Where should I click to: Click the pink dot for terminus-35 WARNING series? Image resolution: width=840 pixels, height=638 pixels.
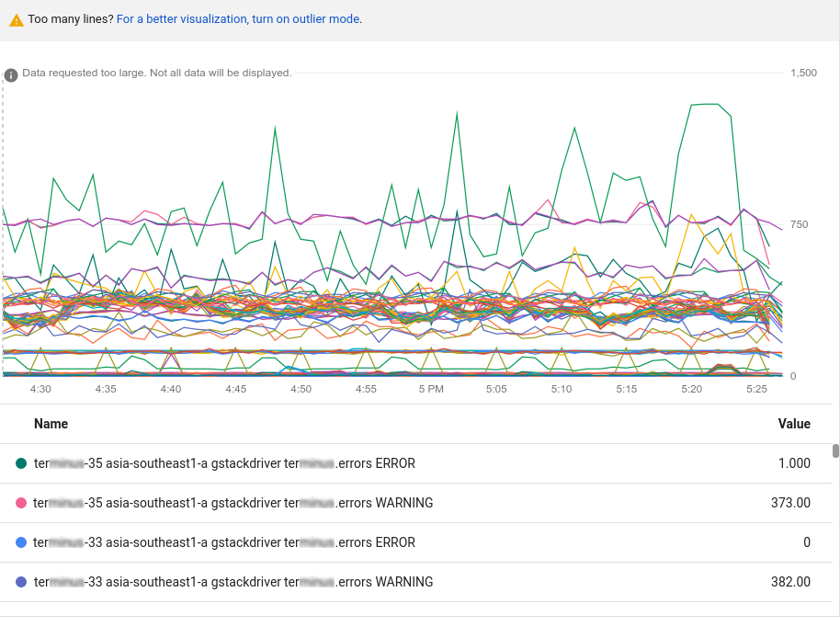tap(20, 503)
